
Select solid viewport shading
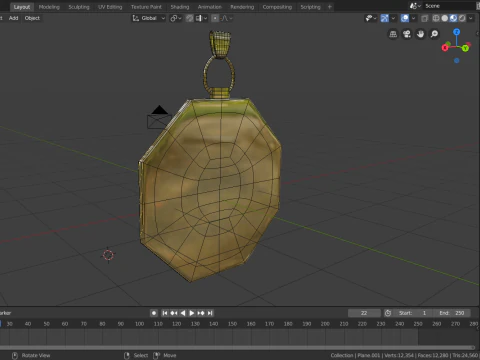(x=445, y=18)
